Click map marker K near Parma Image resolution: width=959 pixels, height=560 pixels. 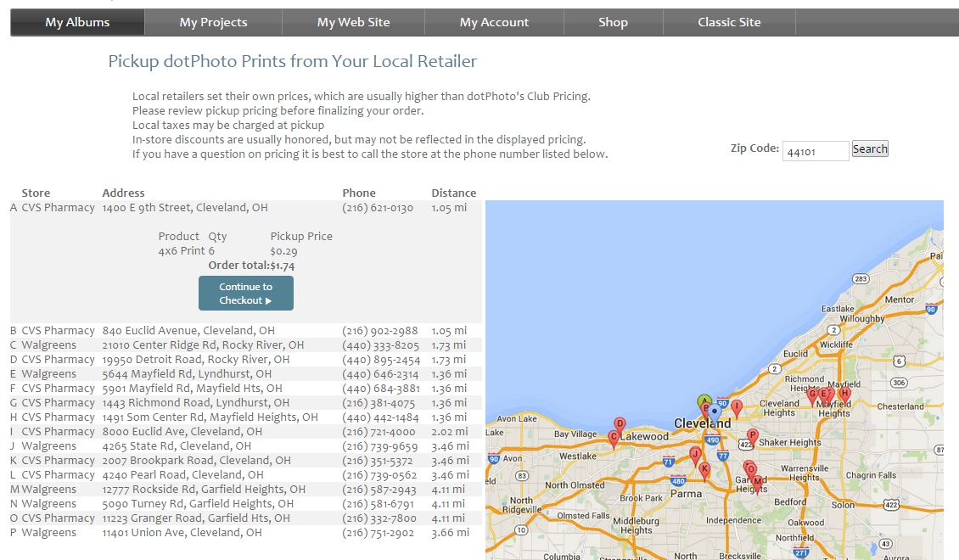point(704,470)
